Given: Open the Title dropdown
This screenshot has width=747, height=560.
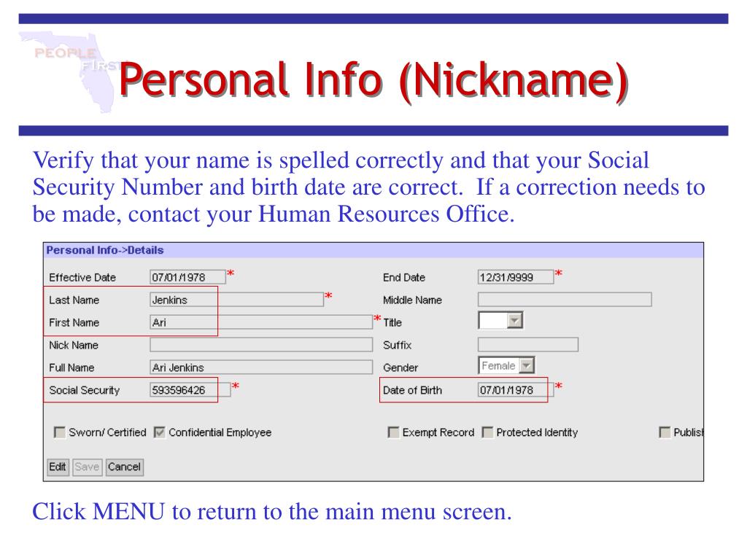Looking at the screenshot, I should 500,321.
